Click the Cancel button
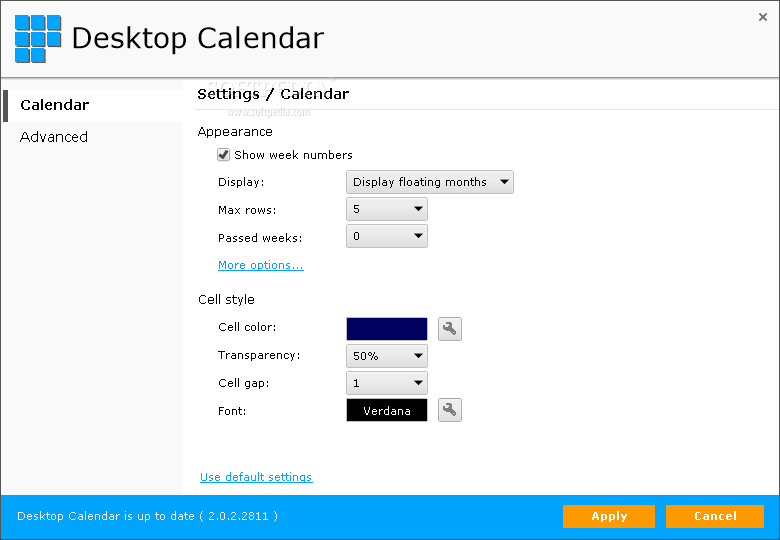Image resolution: width=780 pixels, height=540 pixels. [715, 516]
